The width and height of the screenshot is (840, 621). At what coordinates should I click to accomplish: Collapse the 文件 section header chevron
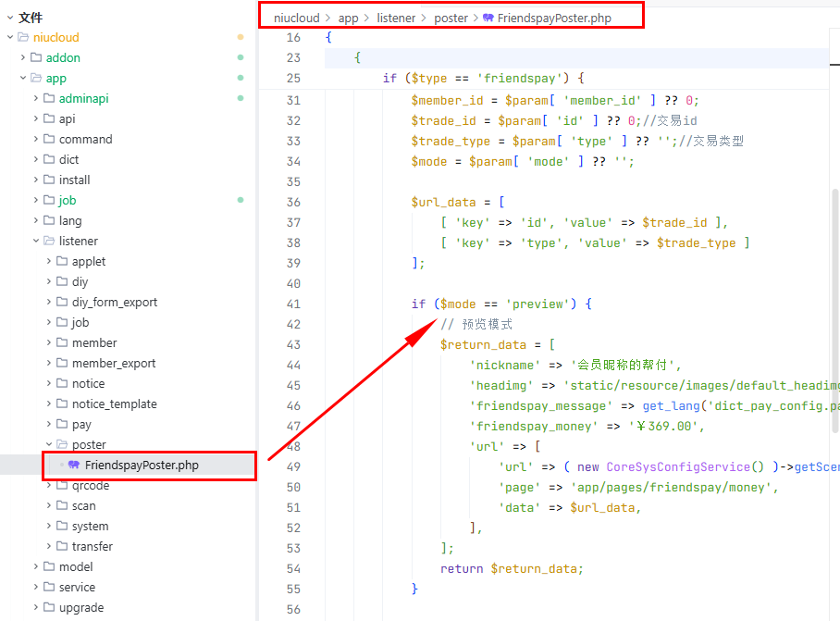tap(9, 18)
